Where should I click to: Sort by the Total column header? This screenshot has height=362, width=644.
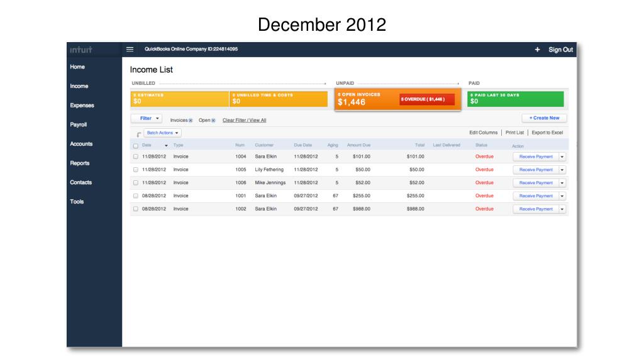419,145
